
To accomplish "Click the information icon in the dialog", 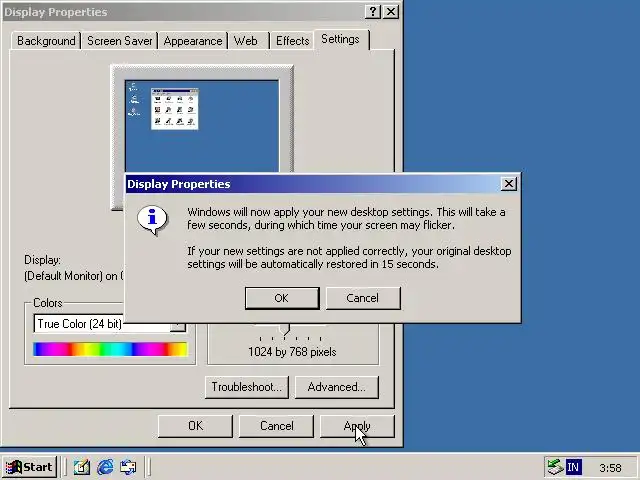I will click(152, 220).
